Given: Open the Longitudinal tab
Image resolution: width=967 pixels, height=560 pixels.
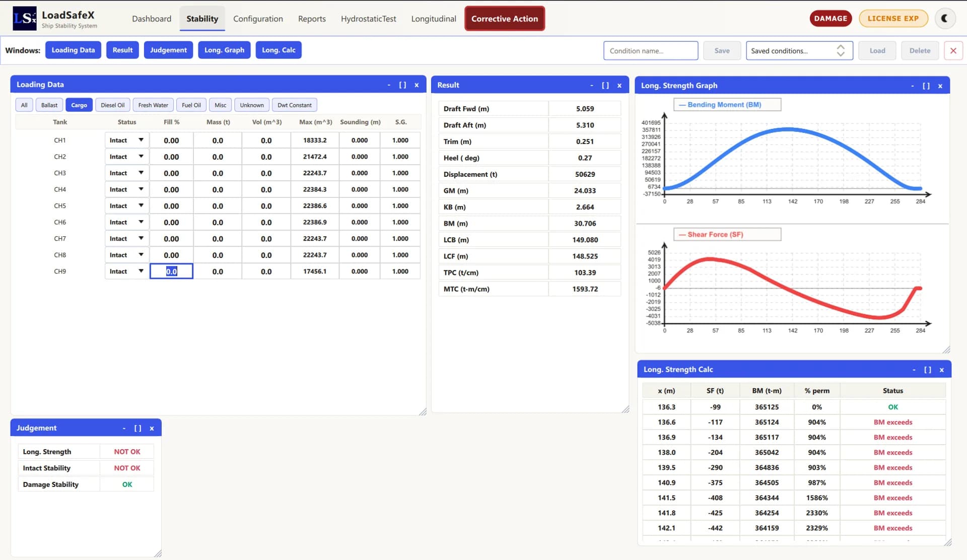Looking at the screenshot, I should (x=434, y=19).
